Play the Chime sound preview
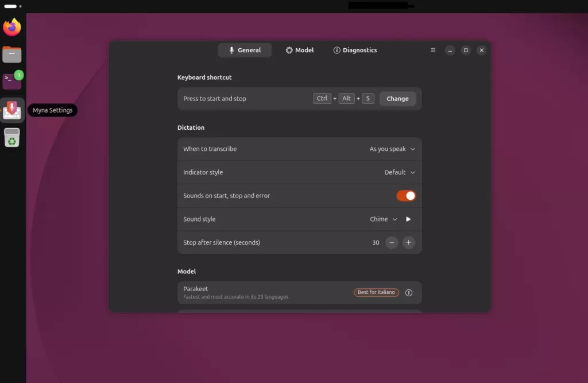Viewport: 588px width, 383px height. [408, 219]
